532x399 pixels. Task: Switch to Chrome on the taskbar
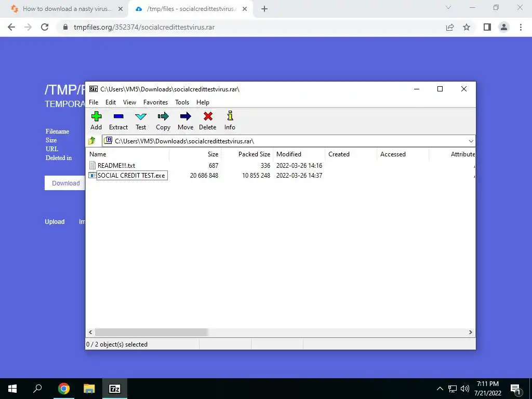click(64, 389)
